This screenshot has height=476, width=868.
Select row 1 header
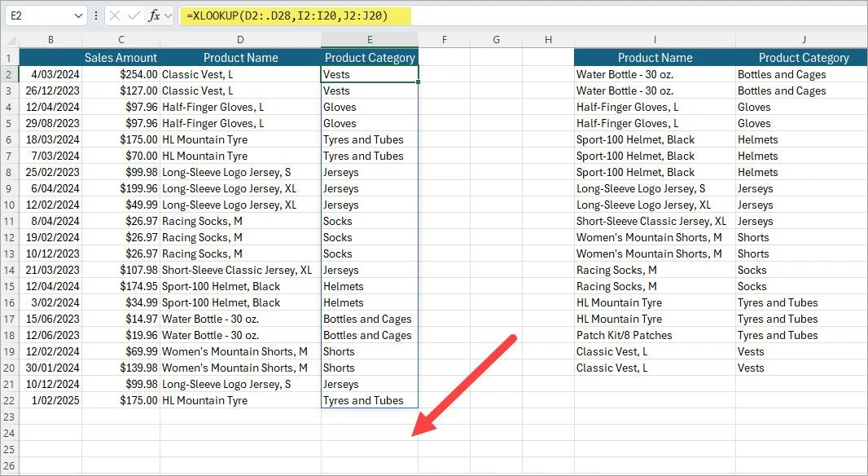tap(9, 58)
